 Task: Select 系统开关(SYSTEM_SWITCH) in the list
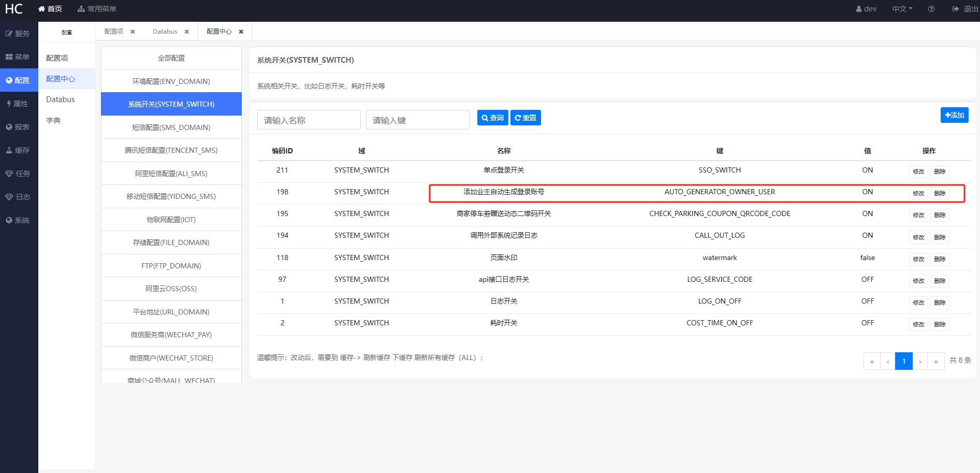pyautogui.click(x=171, y=104)
